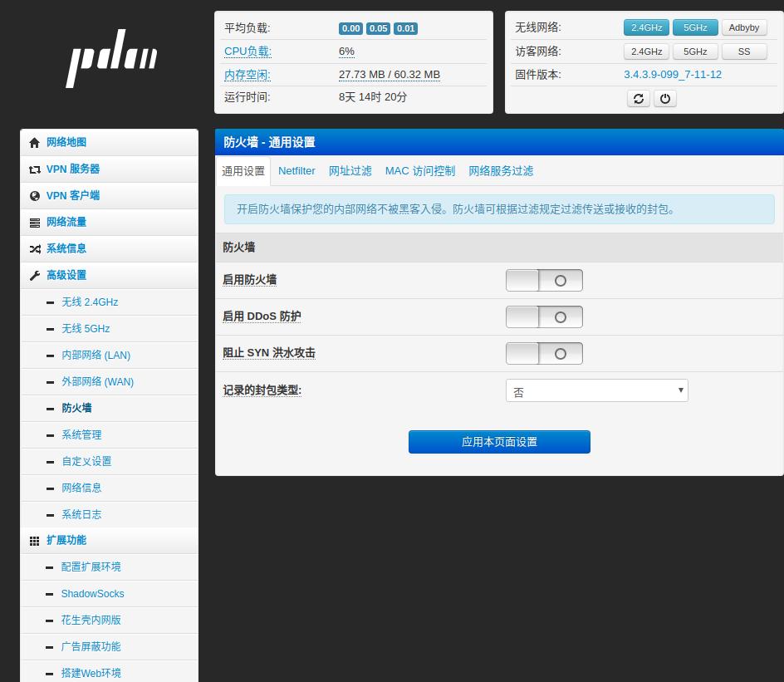Click the 应用本页面设置 button
This screenshot has width=784, height=682.
499,442
